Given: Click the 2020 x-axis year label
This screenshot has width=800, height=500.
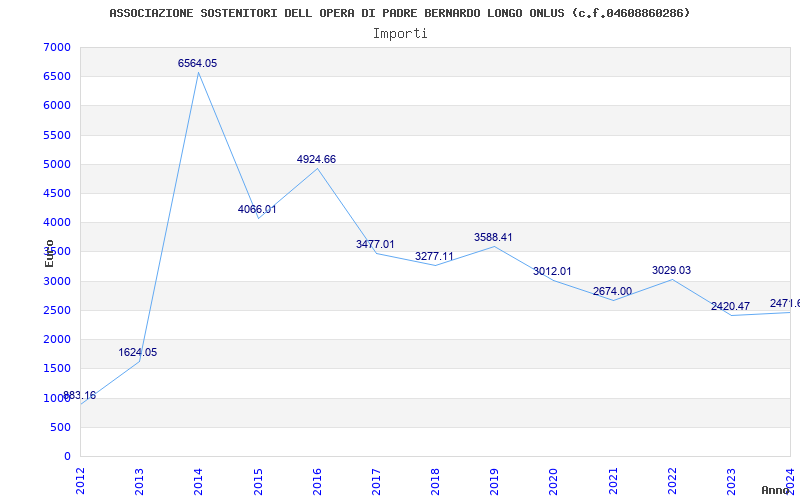Looking at the screenshot, I should click(554, 482).
